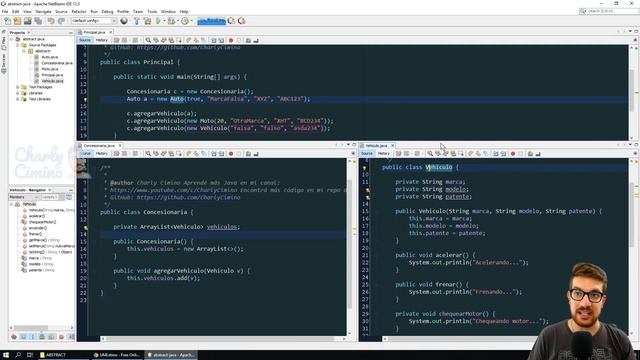Click the taskbar search magnifier icon
Image resolution: width=640 pixels, height=360 pixels.
click(18, 355)
